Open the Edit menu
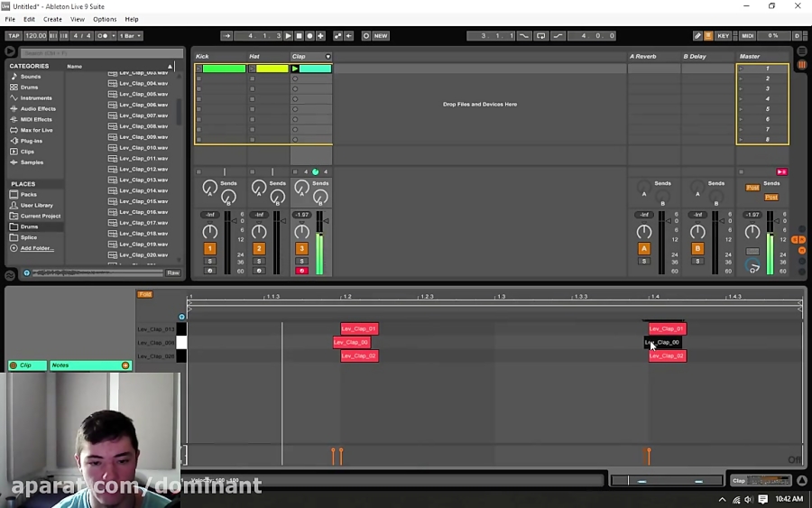 click(29, 19)
